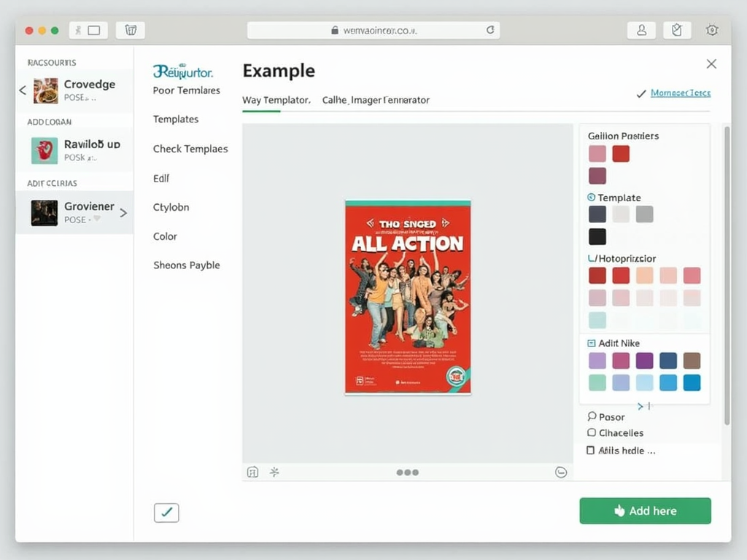
Task: Expand the Groviener item chevron
Action: [x=123, y=213]
